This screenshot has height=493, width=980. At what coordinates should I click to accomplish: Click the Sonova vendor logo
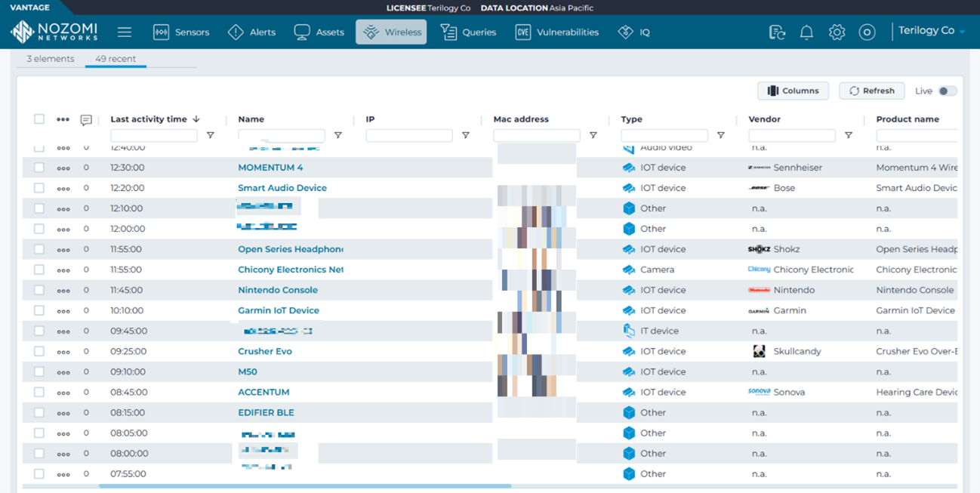[759, 392]
